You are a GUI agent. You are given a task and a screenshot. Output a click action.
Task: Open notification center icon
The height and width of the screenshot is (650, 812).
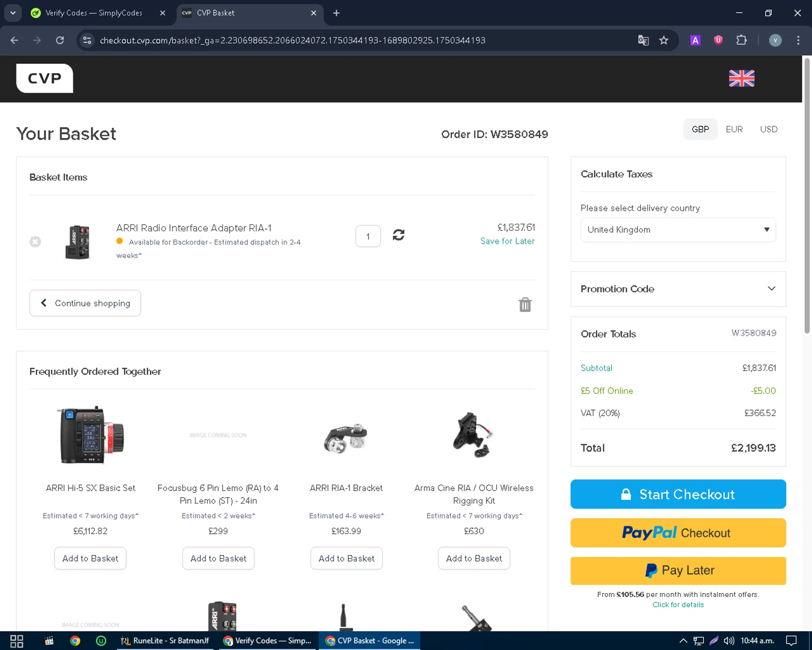point(791,641)
